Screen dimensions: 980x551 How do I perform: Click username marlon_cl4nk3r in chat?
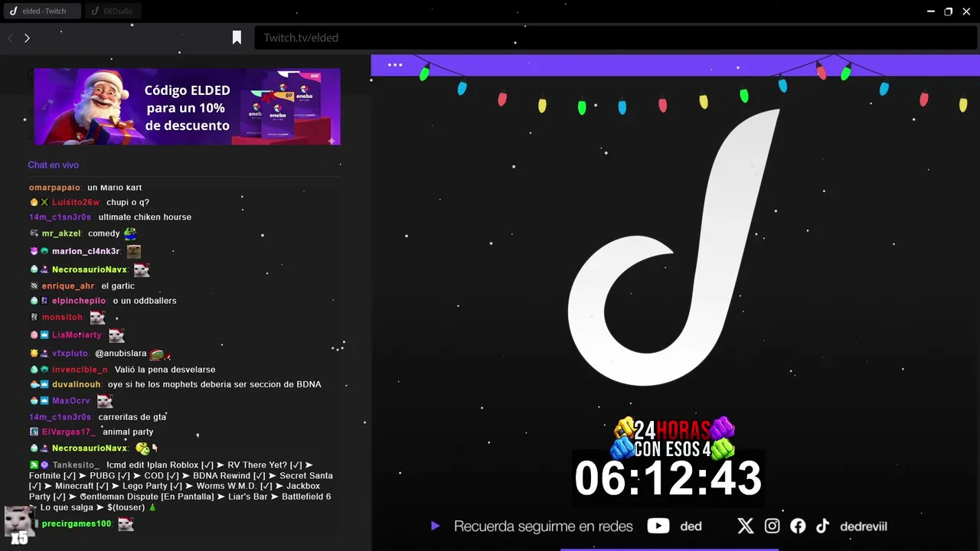coord(86,252)
